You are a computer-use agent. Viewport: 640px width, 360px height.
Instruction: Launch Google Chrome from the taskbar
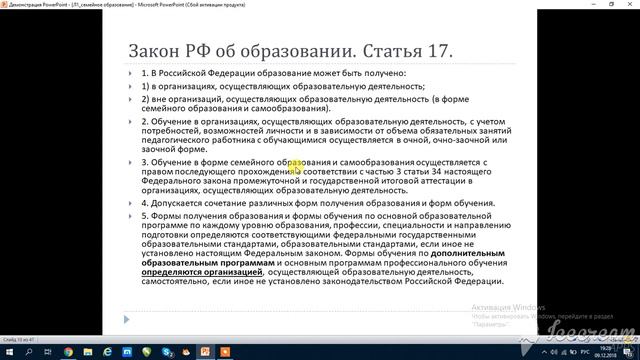[x=68, y=352]
